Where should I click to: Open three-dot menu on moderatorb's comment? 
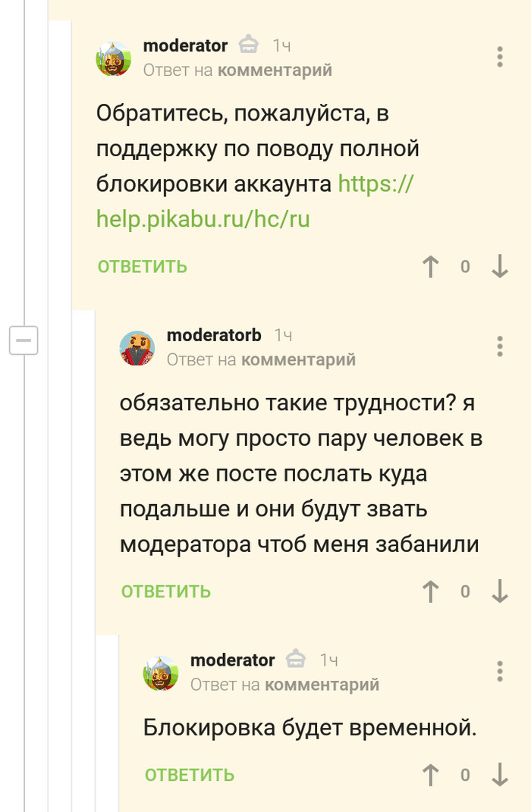pyautogui.click(x=499, y=346)
